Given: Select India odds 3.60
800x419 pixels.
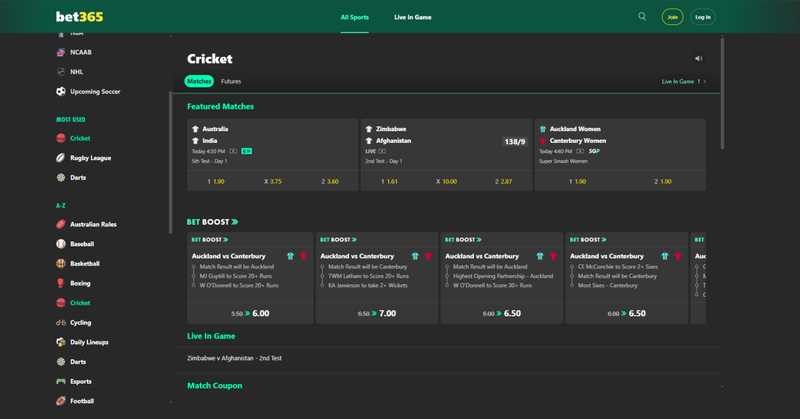Looking at the screenshot, I should coord(330,181).
